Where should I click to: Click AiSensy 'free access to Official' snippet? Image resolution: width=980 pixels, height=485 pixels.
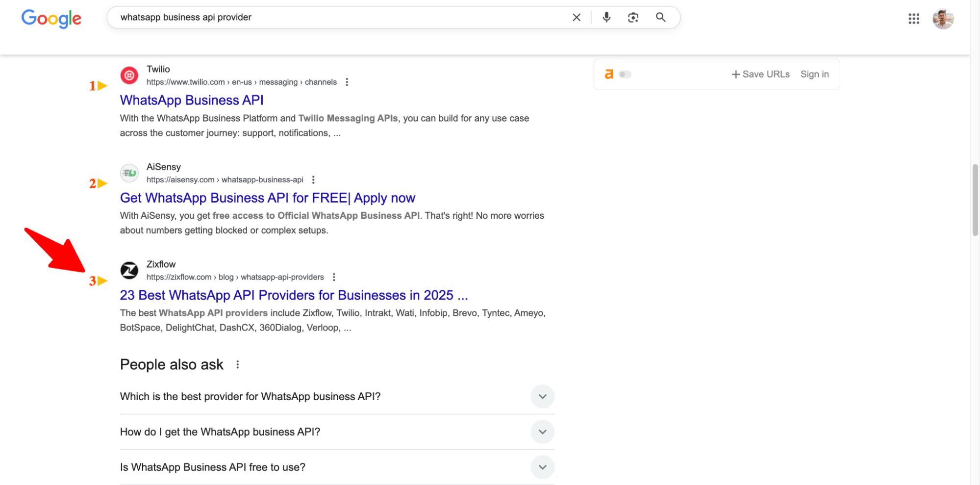tap(316, 215)
